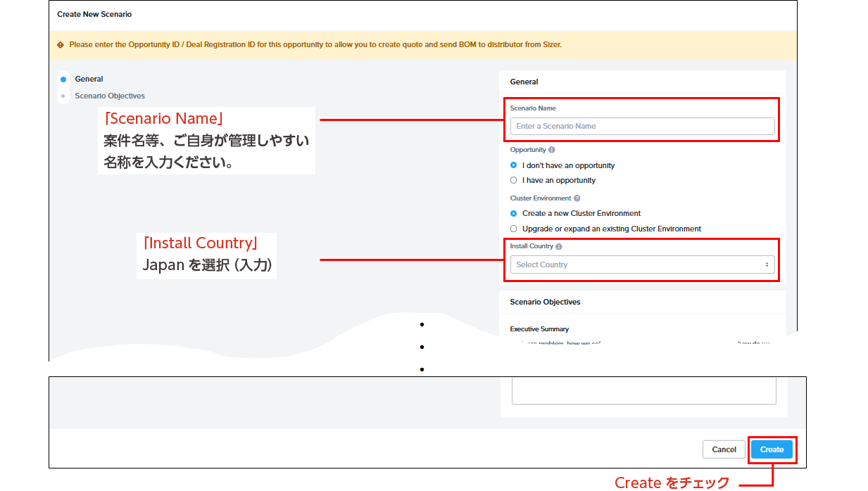
Task: Click the warning icon in the yellow banner
Action: click(61, 45)
